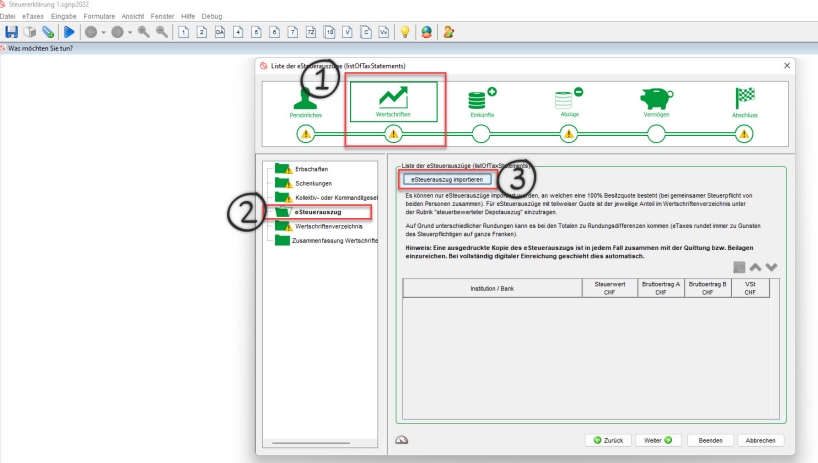This screenshot has width=818, height=463.
Task: Open the Formulare menu
Action: (x=99, y=17)
